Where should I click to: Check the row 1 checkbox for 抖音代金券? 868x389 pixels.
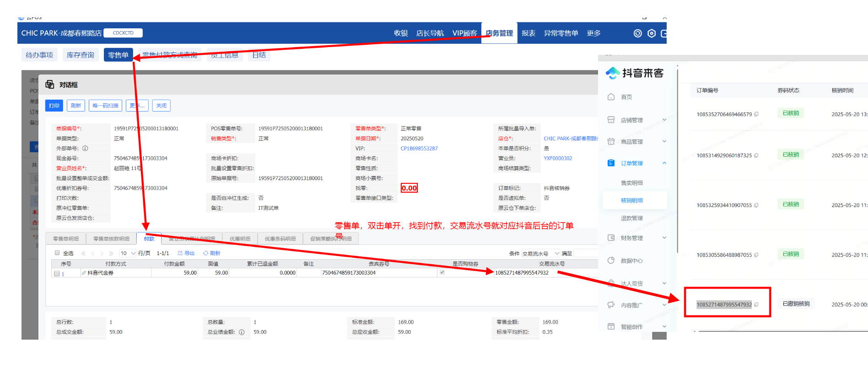point(57,273)
